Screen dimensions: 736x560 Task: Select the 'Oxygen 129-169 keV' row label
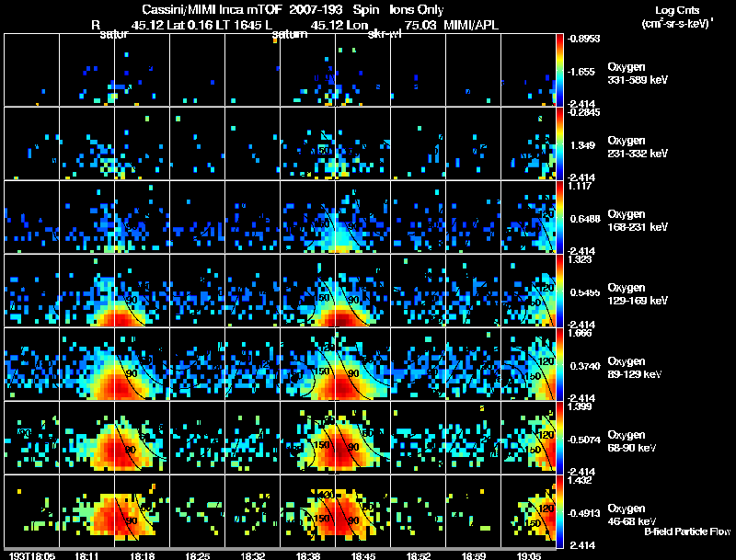(638, 294)
